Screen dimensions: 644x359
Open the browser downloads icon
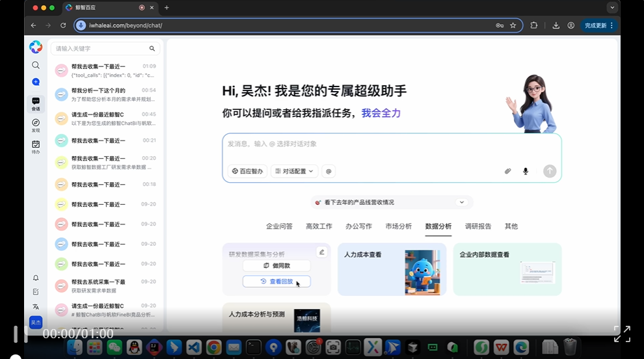[x=556, y=25]
